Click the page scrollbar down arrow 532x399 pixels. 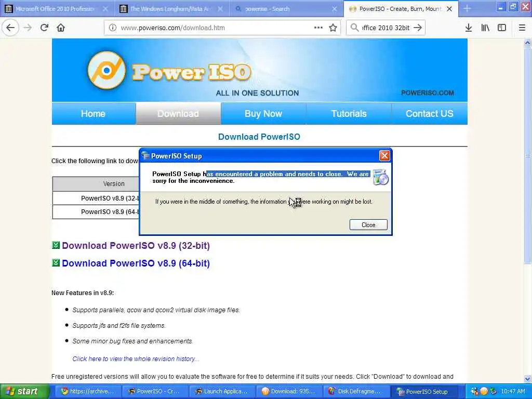coord(527,379)
